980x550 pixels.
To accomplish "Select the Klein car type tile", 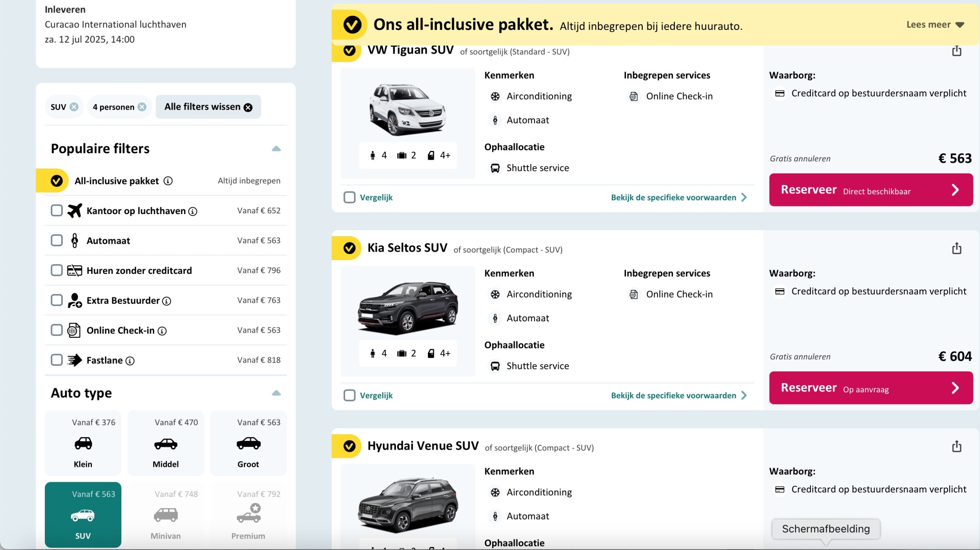I will click(x=83, y=443).
